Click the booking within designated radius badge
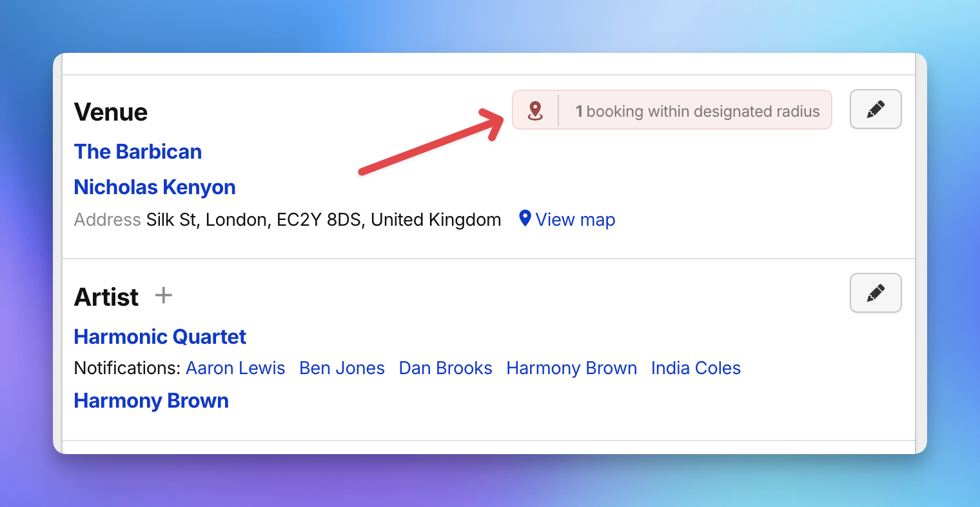The height and width of the screenshot is (507, 980). pos(672,110)
